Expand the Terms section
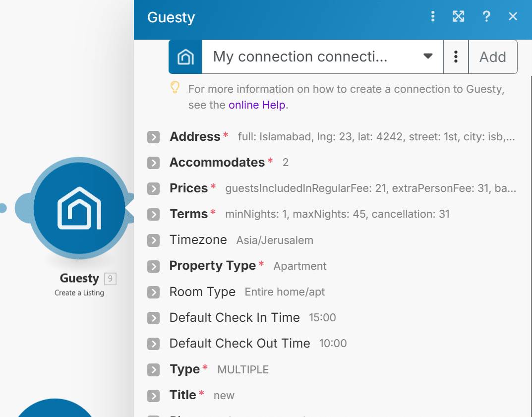The image size is (532, 417). 154,215
